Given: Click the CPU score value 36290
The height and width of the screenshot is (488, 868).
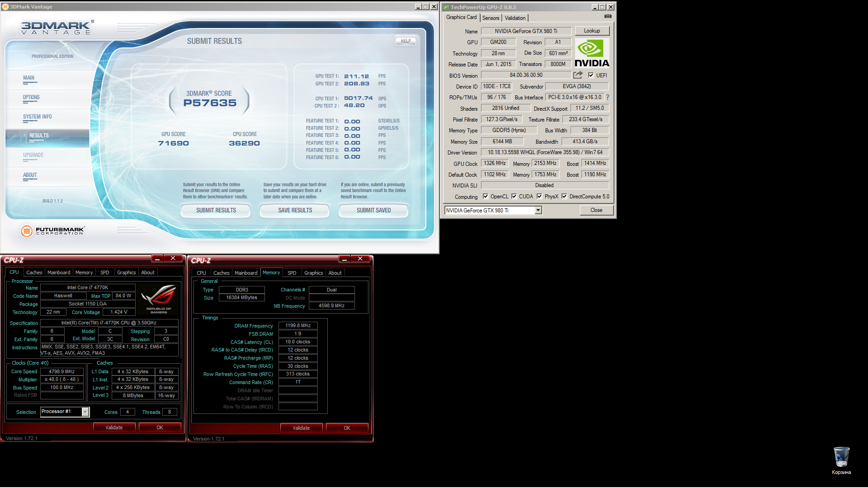Looking at the screenshot, I should pyautogui.click(x=244, y=143).
